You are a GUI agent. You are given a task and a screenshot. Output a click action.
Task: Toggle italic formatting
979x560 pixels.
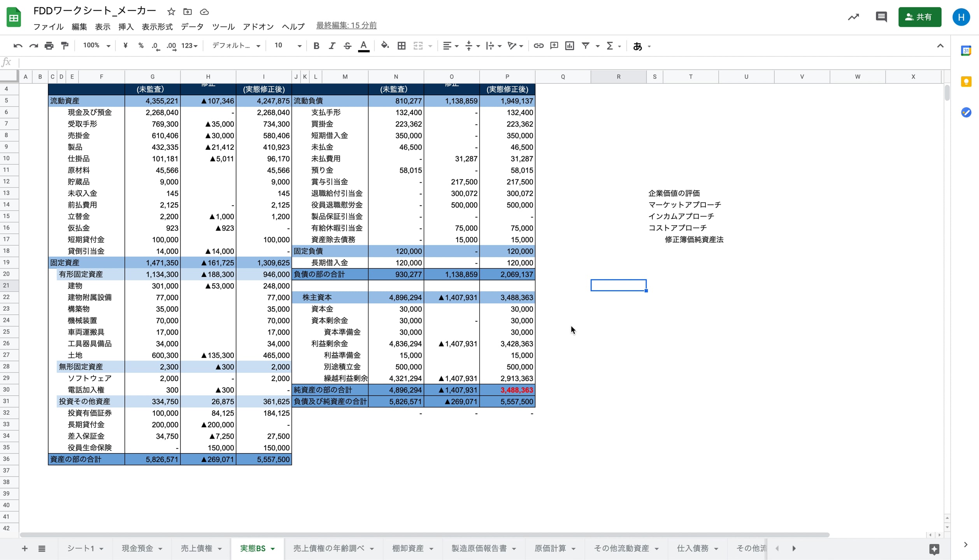click(332, 45)
